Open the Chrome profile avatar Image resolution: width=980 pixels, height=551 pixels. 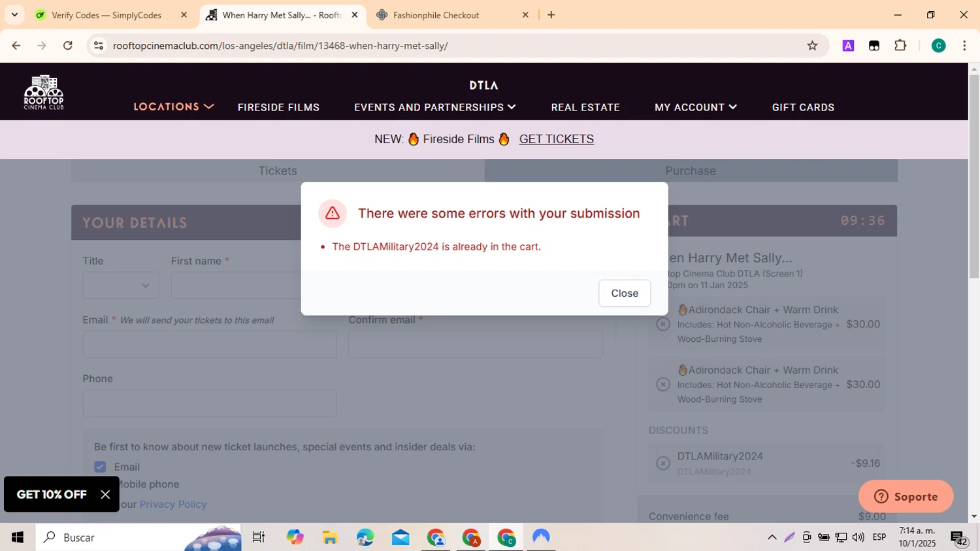point(938,46)
